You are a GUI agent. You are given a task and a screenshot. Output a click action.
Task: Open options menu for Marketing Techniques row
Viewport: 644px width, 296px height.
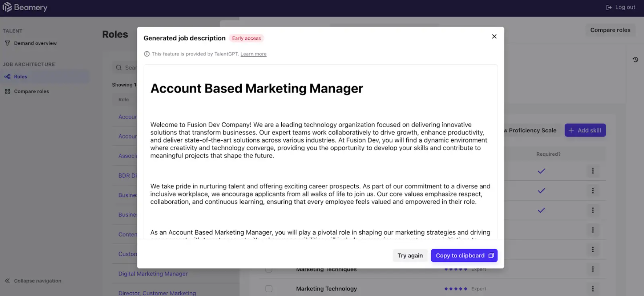[593, 270]
